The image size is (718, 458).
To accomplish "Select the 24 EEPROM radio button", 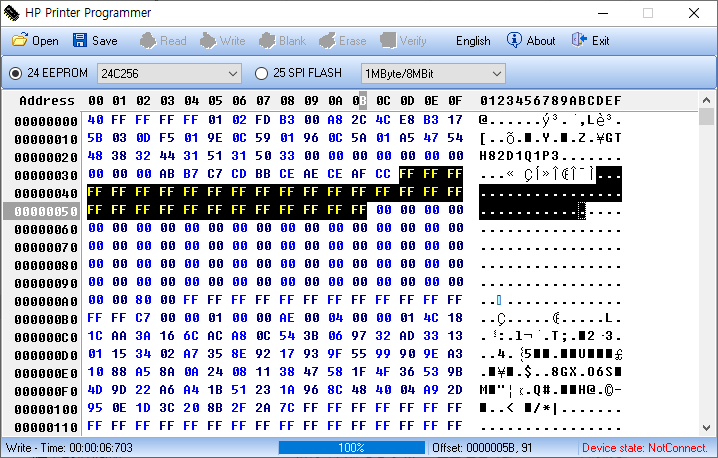I will (15, 73).
